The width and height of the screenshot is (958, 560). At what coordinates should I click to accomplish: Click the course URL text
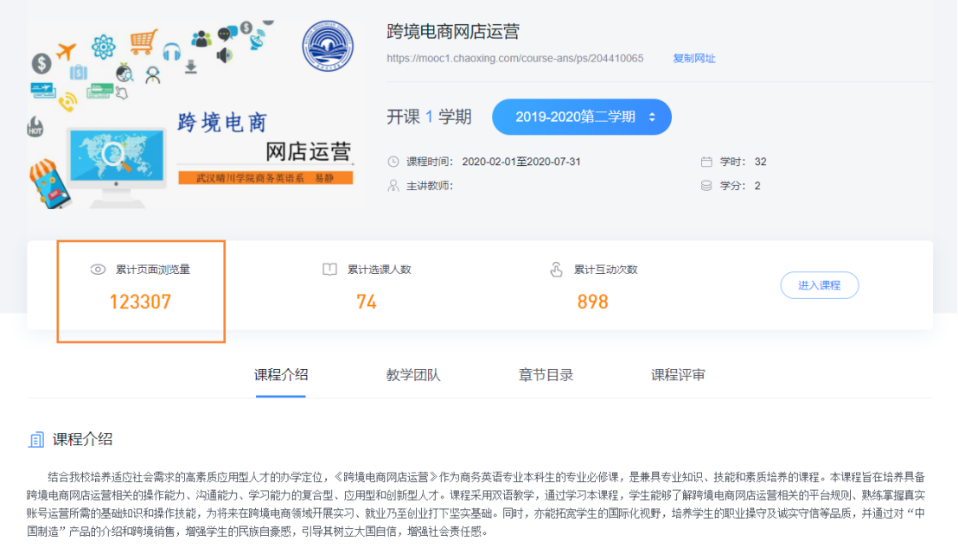point(514,59)
